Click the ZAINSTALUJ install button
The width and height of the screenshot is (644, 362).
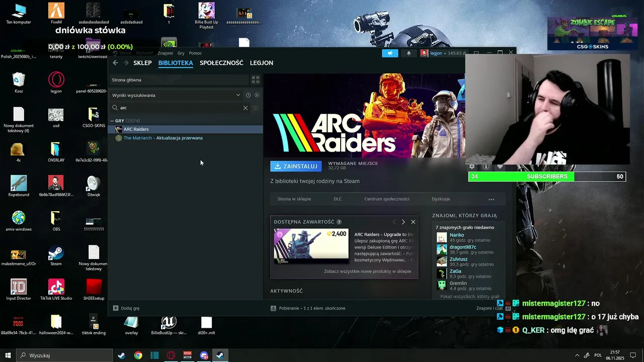[x=296, y=166]
